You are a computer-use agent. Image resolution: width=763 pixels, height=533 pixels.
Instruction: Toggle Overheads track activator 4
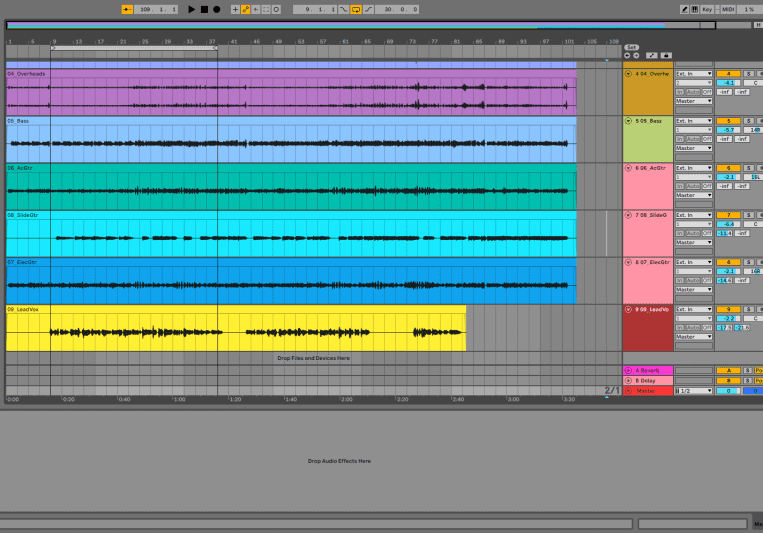[x=728, y=74]
